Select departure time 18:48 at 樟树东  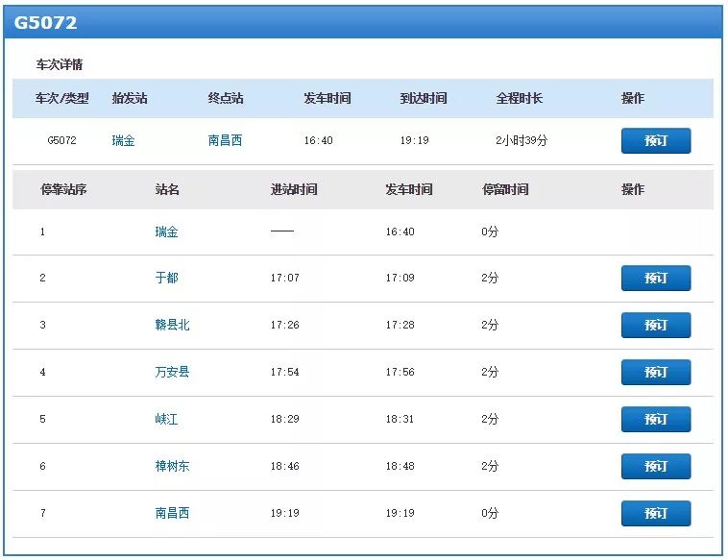tap(400, 466)
